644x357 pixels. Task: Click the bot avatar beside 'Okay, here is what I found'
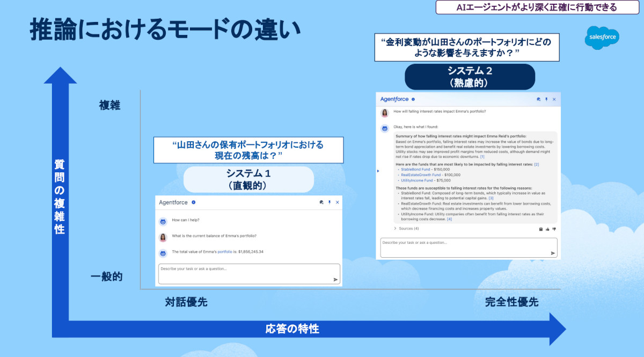click(x=385, y=128)
